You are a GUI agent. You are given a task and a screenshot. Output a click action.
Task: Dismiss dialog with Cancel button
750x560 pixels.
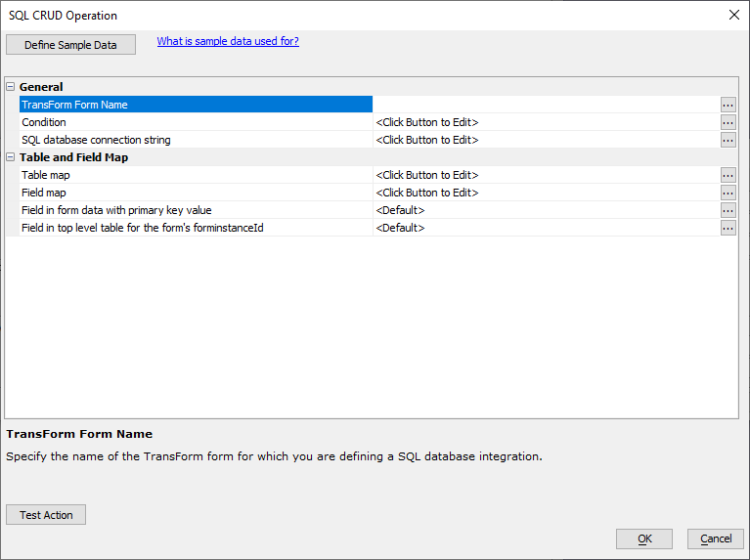[x=716, y=538]
